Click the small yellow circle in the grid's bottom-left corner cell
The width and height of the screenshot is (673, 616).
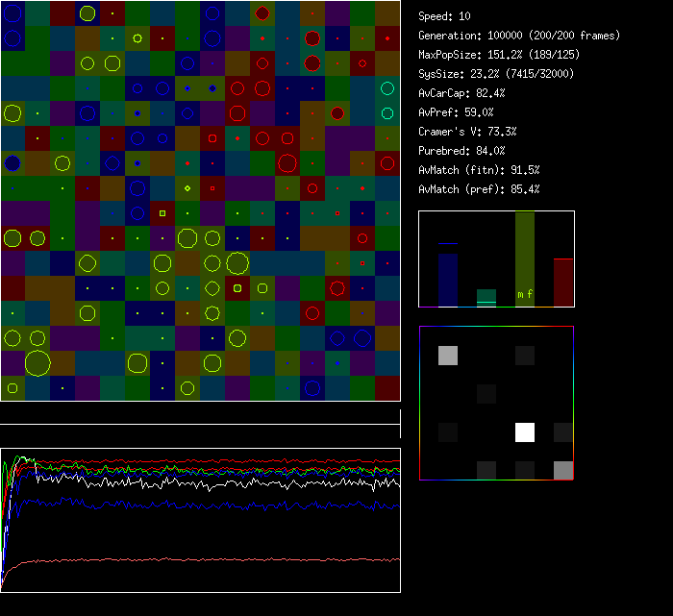click(x=12, y=388)
